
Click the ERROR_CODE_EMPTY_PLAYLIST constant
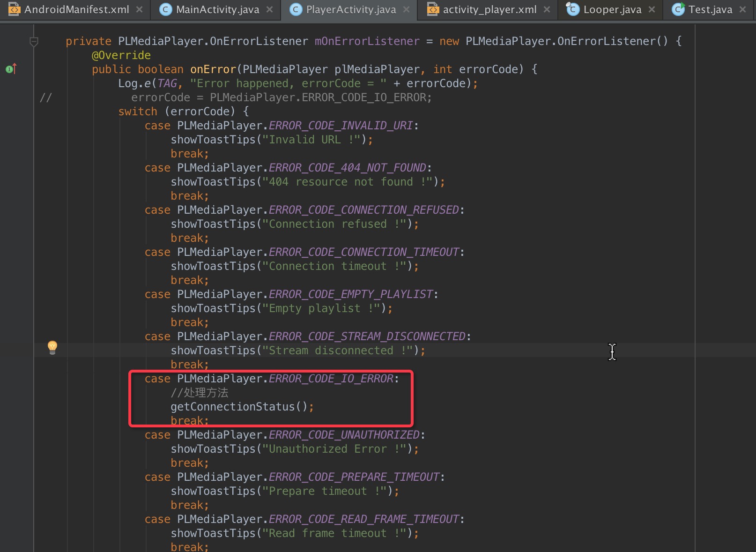point(351,294)
